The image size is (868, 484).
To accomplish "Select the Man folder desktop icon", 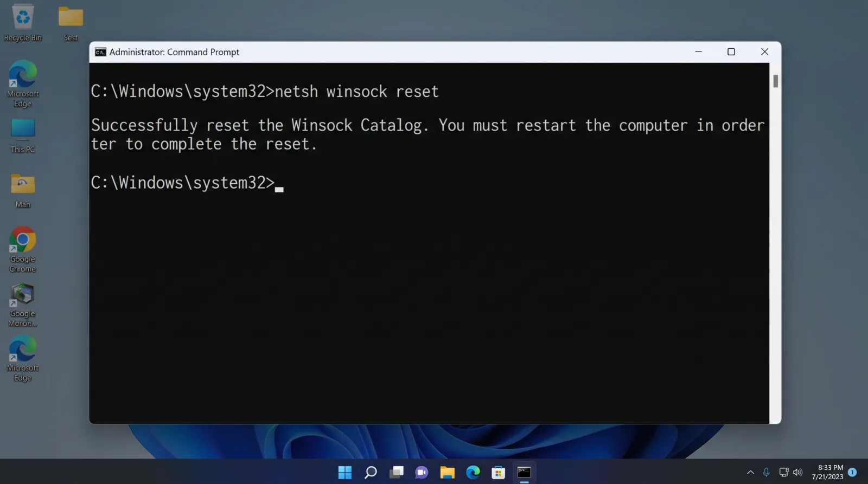I will (23, 191).
